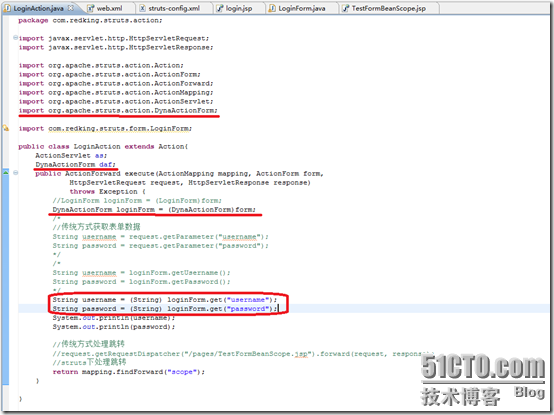Collapse the import statements fold marker
Image resolution: width=554 pixels, height=415 pixels.
[15, 37]
